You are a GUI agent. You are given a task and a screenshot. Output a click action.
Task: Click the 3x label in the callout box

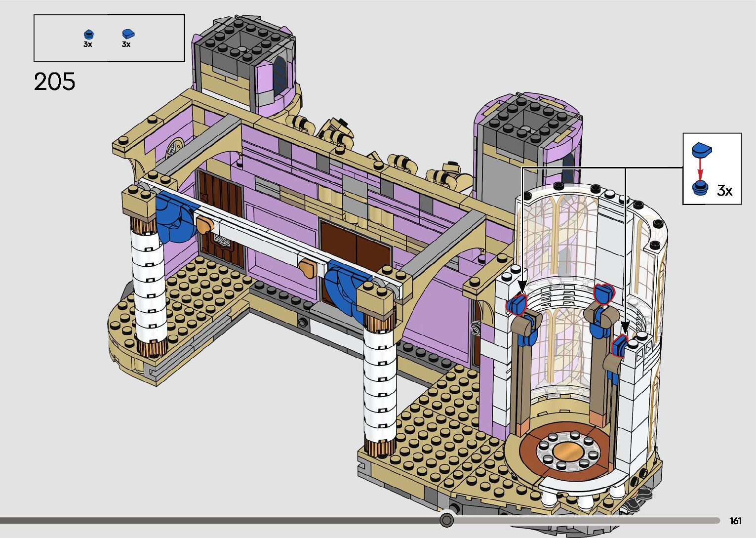[x=724, y=190]
